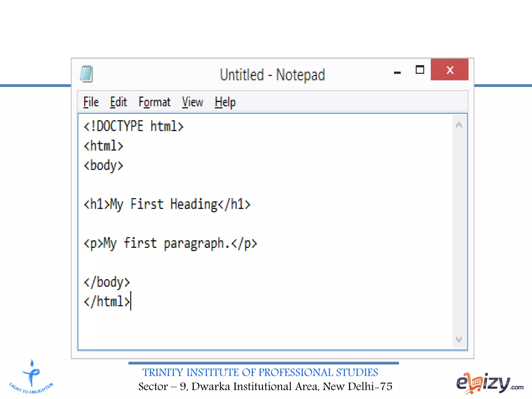The width and height of the screenshot is (532, 399).
Task: Close the Untitled Notepad window
Action: [x=449, y=70]
